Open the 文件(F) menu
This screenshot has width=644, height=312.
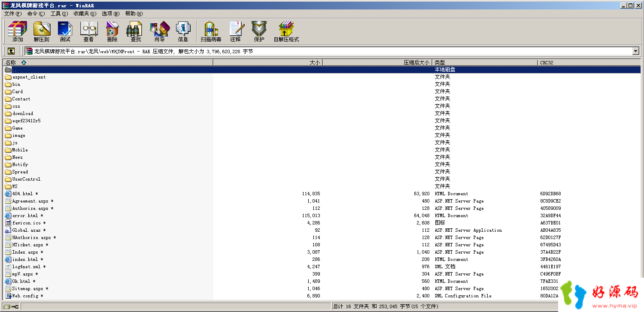pyautogui.click(x=12, y=14)
